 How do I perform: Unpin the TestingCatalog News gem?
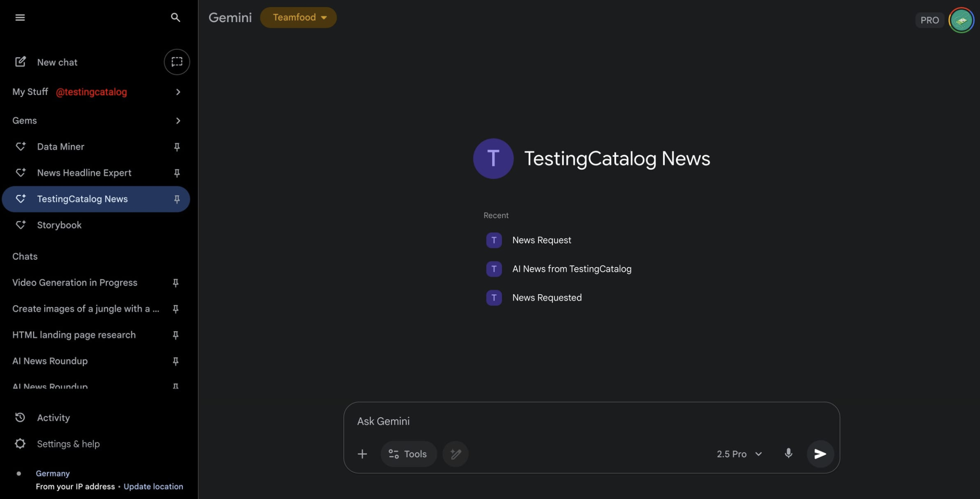click(x=176, y=199)
